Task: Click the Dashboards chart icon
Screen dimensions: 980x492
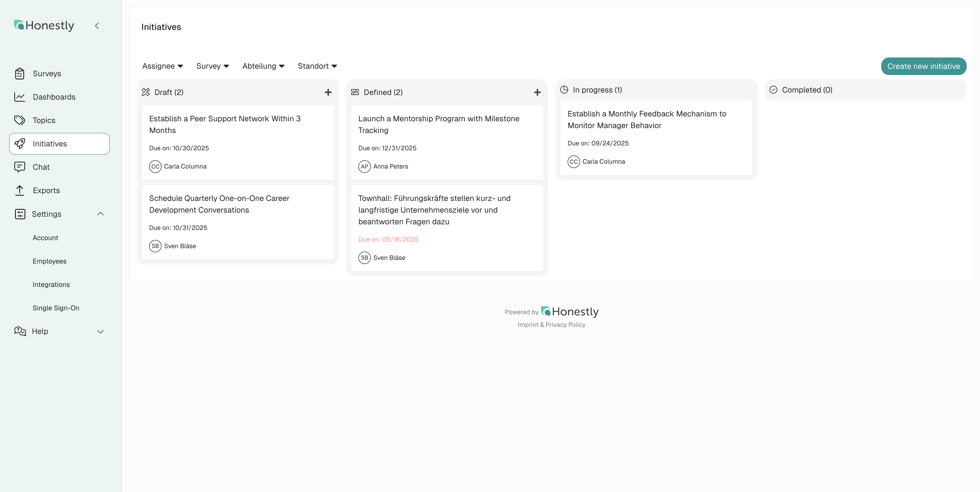Action: 20,97
